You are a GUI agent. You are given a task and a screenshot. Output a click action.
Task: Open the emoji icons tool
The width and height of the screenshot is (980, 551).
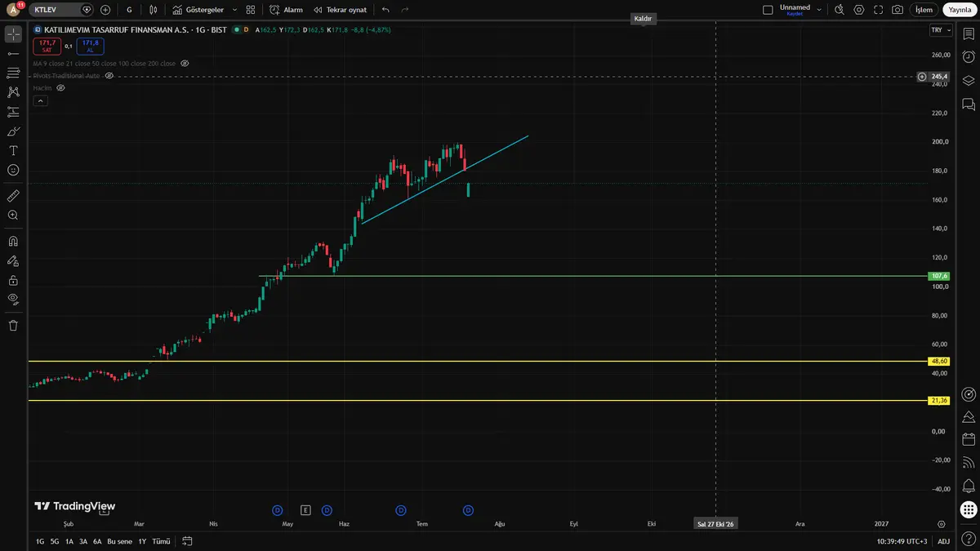[13, 170]
